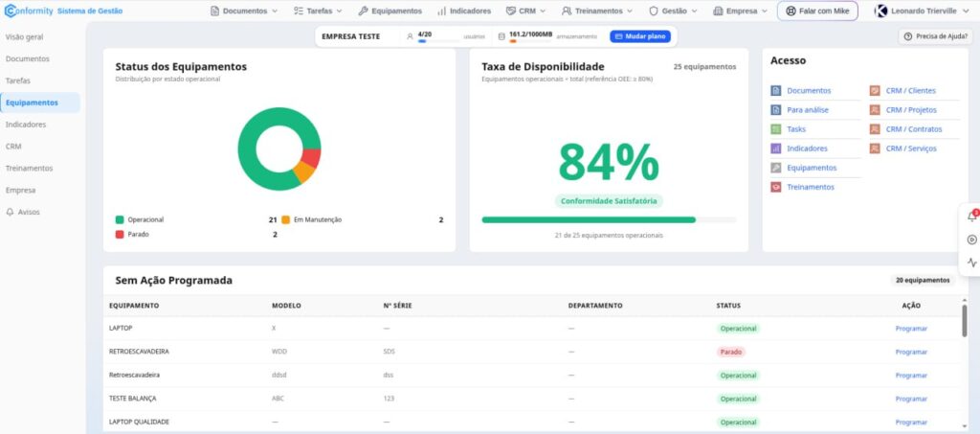Click the Precisa de Ajuda? button
Screen dimensions: 980x434
[x=935, y=36]
